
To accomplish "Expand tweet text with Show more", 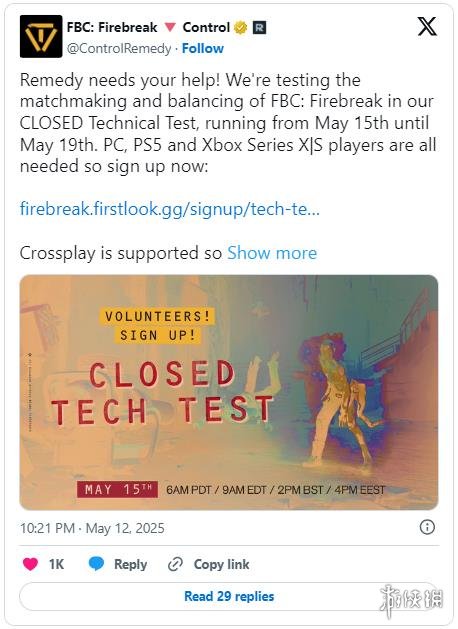I will tap(272, 253).
